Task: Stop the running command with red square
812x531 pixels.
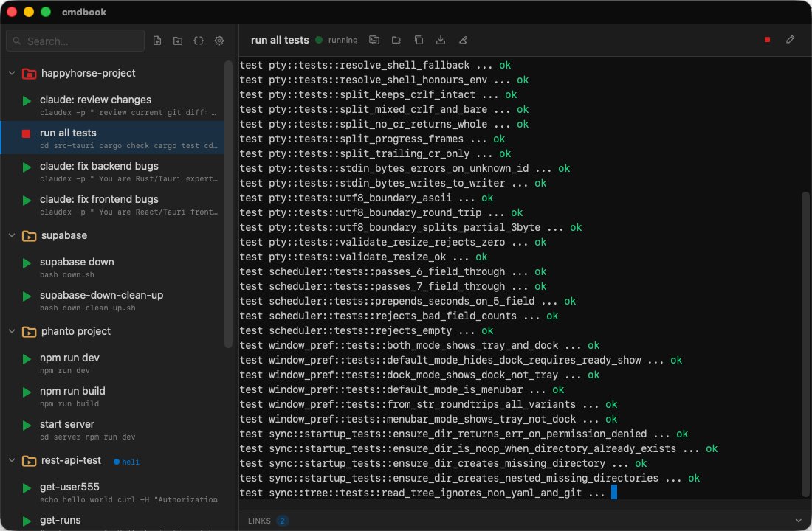Action: click(x=768, y=39)
